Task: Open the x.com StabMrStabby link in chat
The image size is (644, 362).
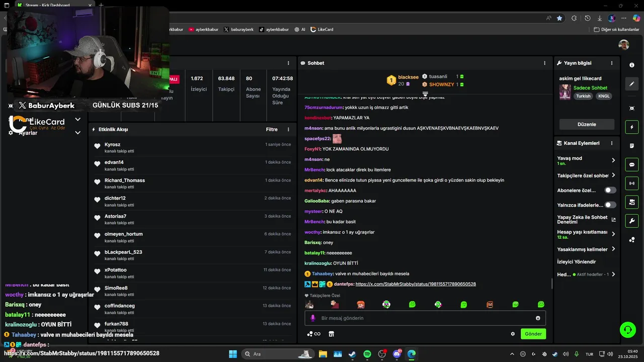Action: pos(416,284)
